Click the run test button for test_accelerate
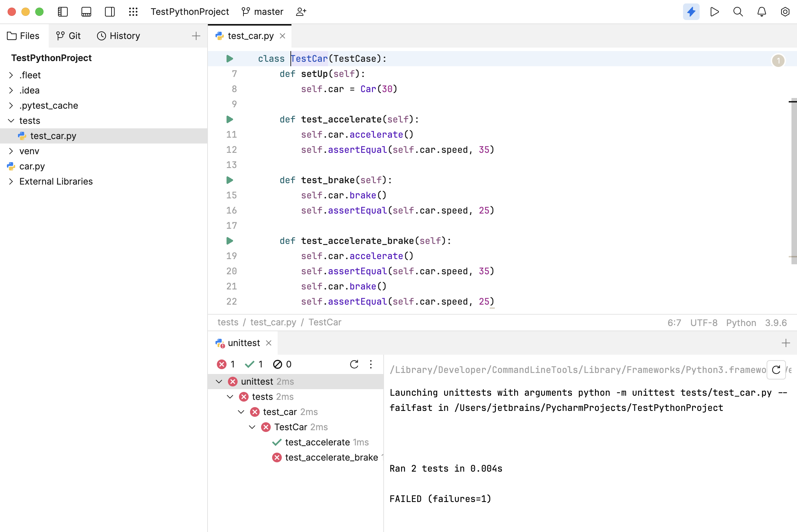Screen dimensions: 797x532 pos(231,119)
